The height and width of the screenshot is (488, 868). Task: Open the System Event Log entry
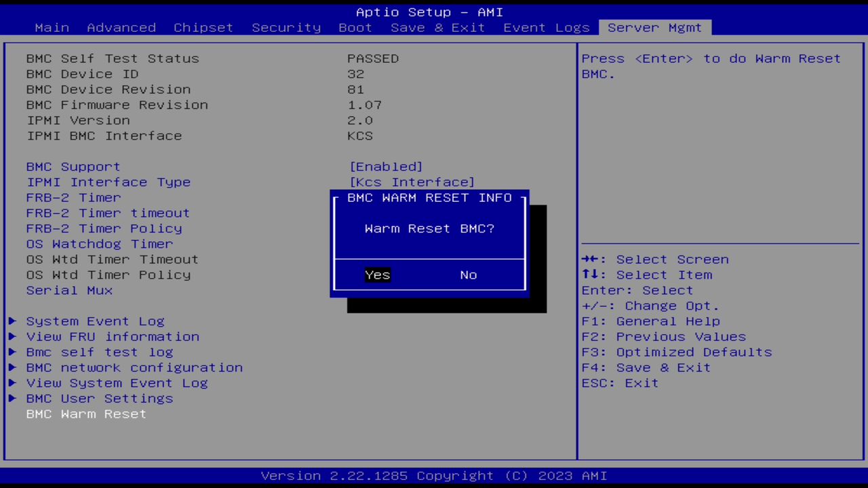96,321
